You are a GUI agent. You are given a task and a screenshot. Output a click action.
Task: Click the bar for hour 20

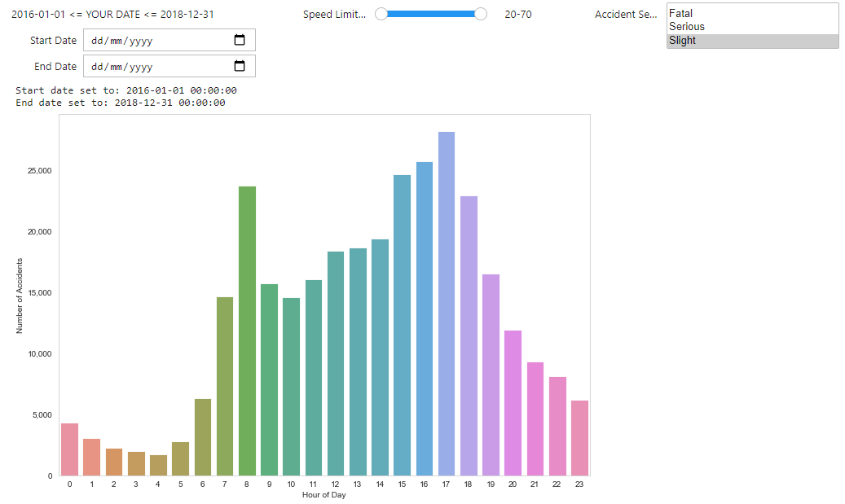click(x=513, y=403)
